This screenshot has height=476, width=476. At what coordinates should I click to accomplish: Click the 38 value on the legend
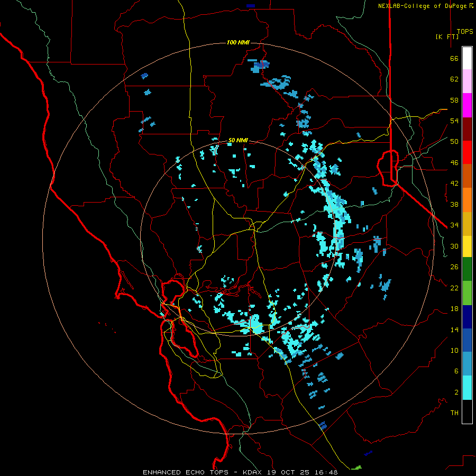point(454,204)
